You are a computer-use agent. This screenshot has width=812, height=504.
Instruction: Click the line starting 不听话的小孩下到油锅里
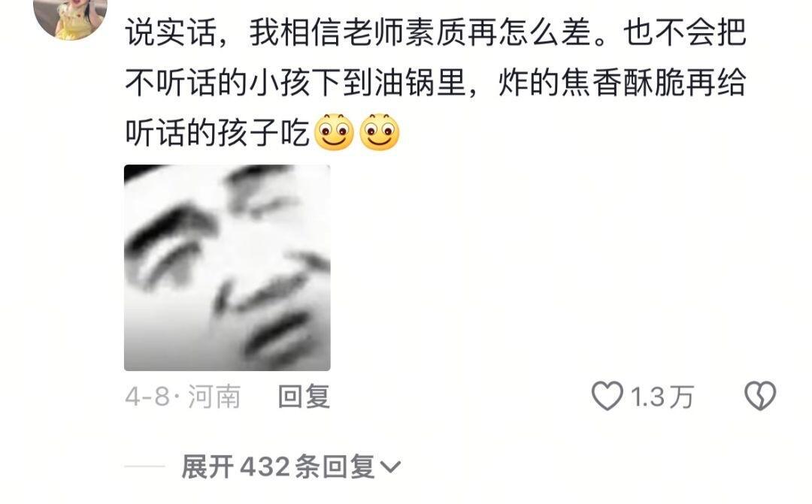(435, 83)
